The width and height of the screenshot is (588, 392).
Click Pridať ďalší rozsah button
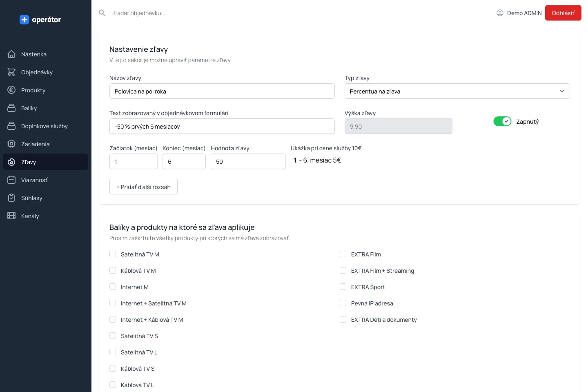point(143,187)
